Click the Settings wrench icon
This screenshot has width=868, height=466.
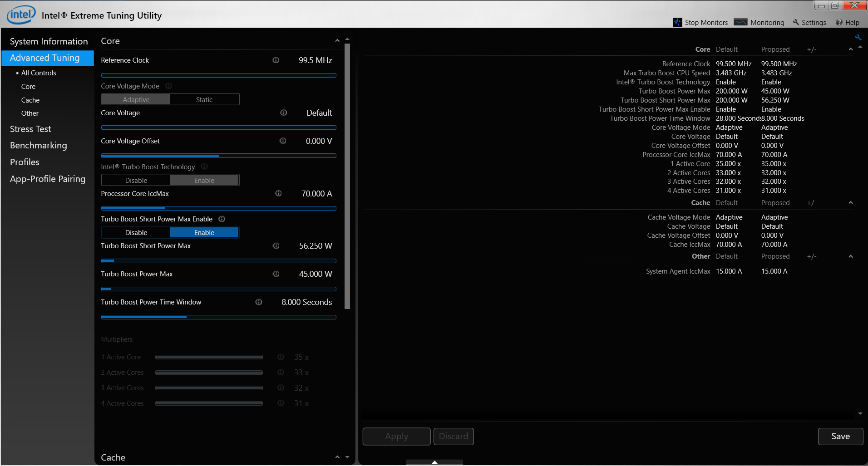(796, 22)
